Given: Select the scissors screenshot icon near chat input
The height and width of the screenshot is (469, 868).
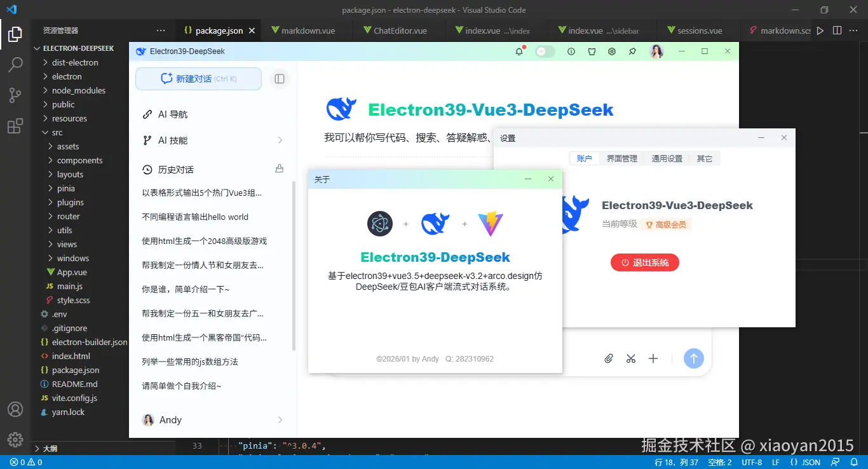Looking at the screenshot, I should pyautogui.click(x=630, y=358).
